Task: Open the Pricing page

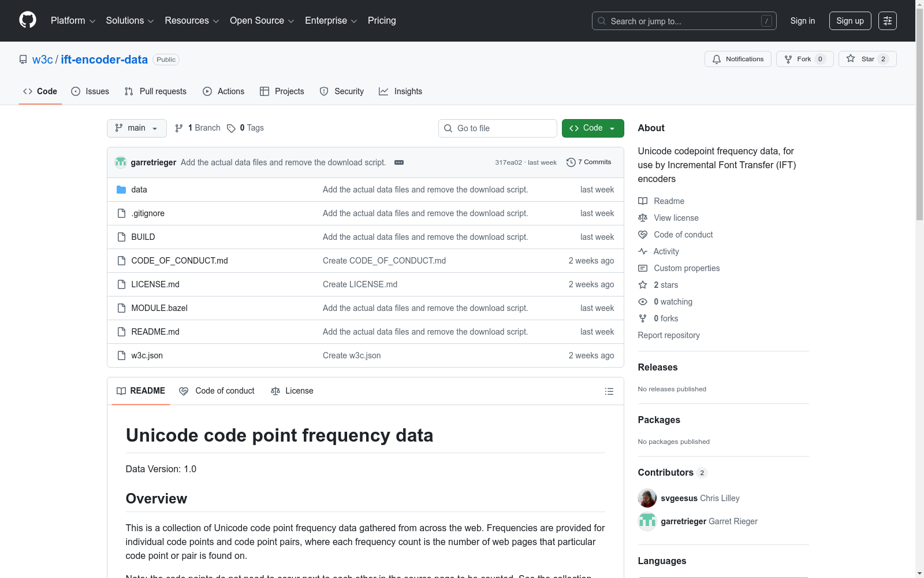Action: click(x=382, y=21)
